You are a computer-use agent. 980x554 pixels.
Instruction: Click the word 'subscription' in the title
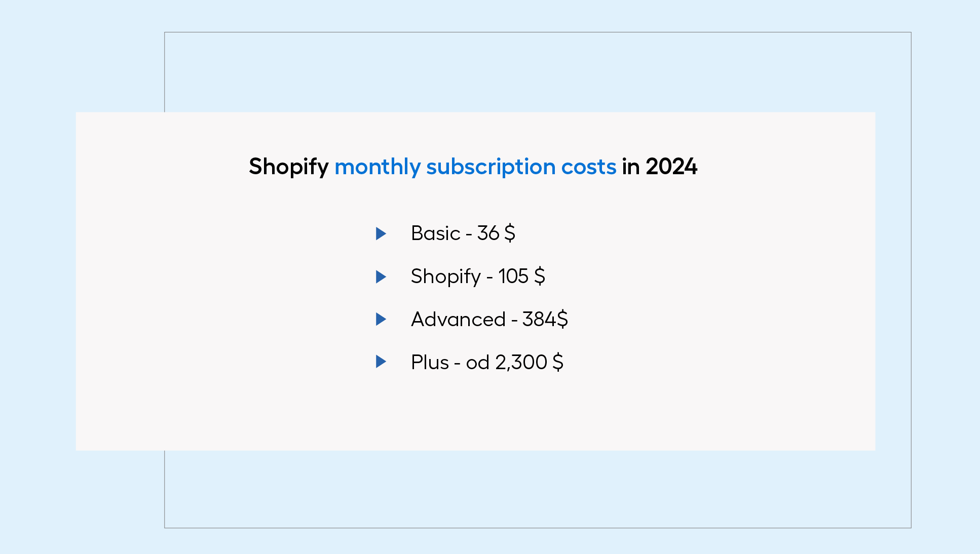tap(491, 167)
